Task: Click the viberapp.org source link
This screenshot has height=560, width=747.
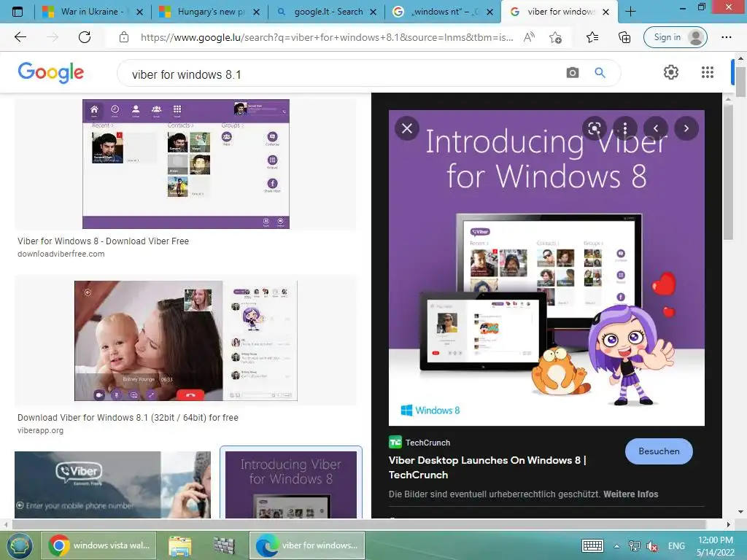Action: click(41, 430)
